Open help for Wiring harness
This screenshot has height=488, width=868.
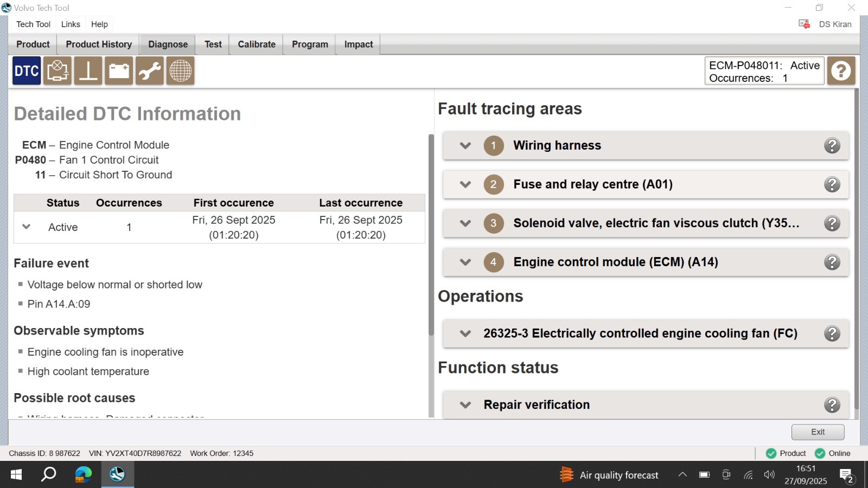[x=832, y=146]
